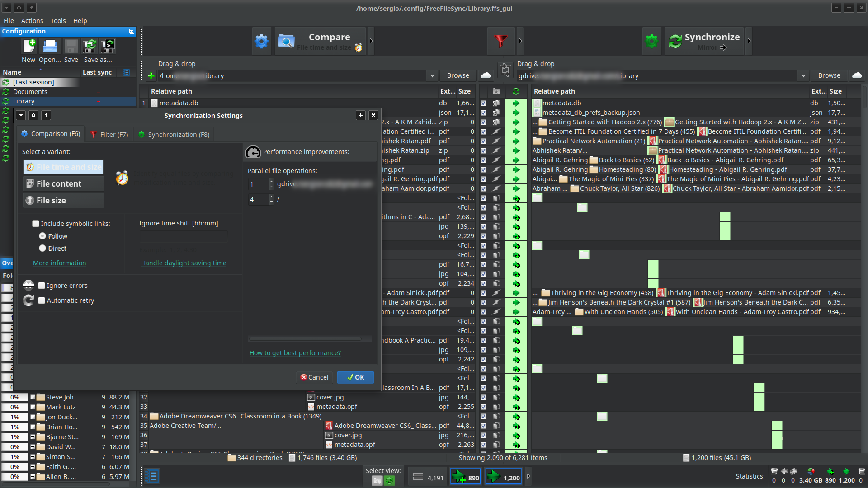This screenshot has height=488, width=868.
Task: Click the How to get best performance link
Action: [x=294, y=353]
